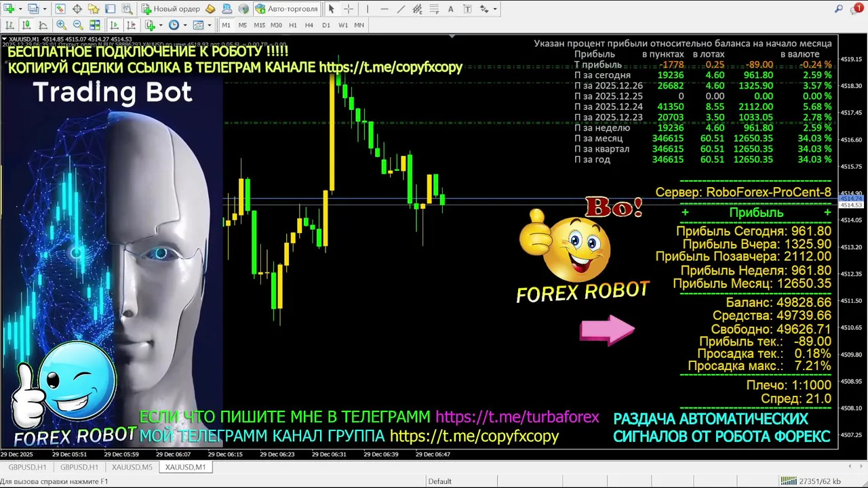Select the W1 timeframe
This screenshot has height=488, width=868.
(x=343, y=25)
